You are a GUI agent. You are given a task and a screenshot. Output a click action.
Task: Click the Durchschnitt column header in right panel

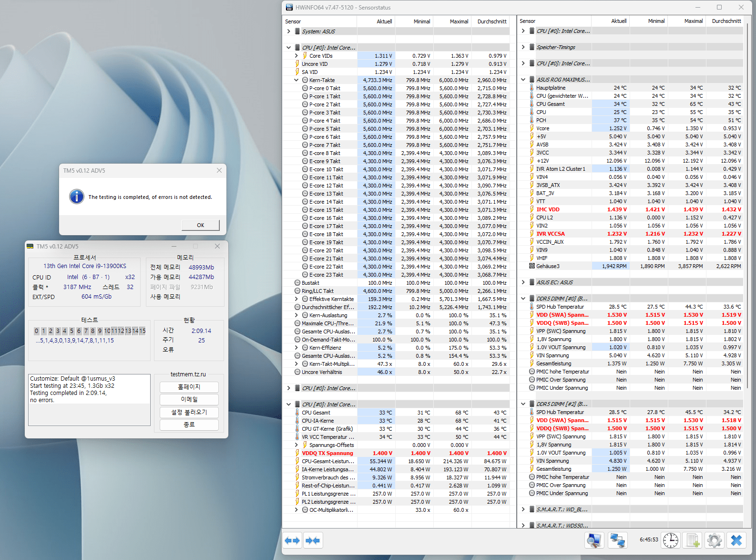point(726,21)
